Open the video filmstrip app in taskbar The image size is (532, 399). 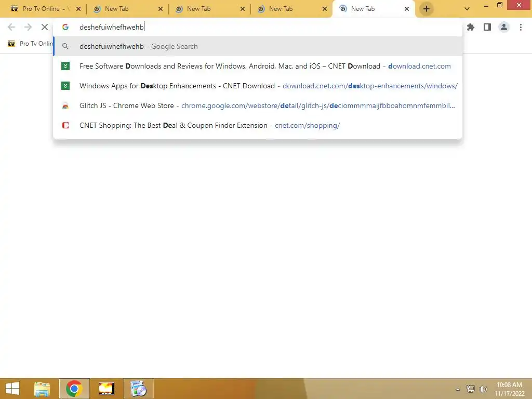[x=107, y=389]
